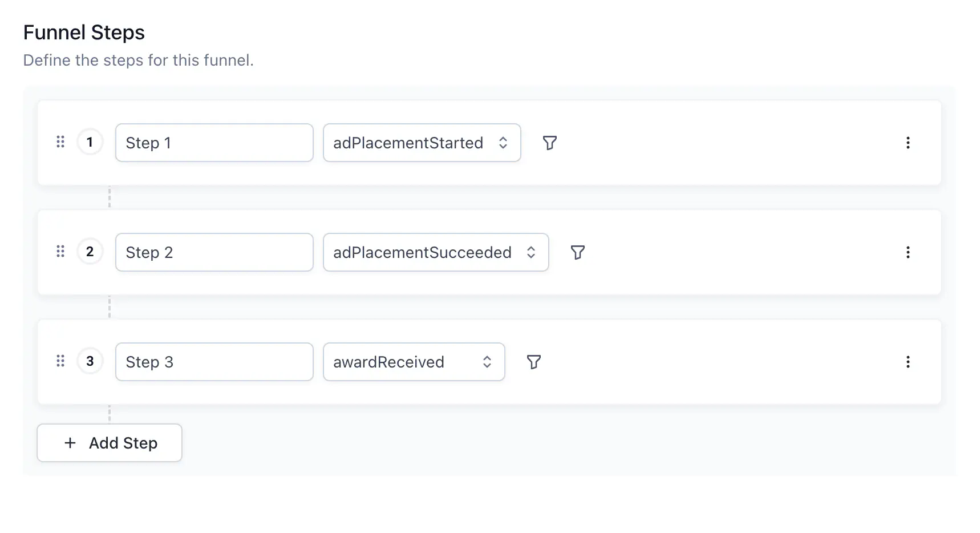Click the drag handle beside Step 1
Screen dimensions: 980x533
[x=60, y=142]
